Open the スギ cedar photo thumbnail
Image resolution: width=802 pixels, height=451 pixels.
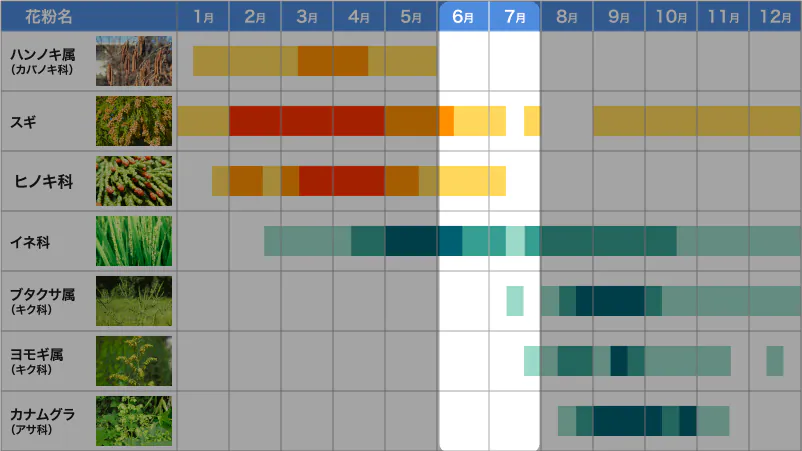pyautogui.click(x=134, y=121)
